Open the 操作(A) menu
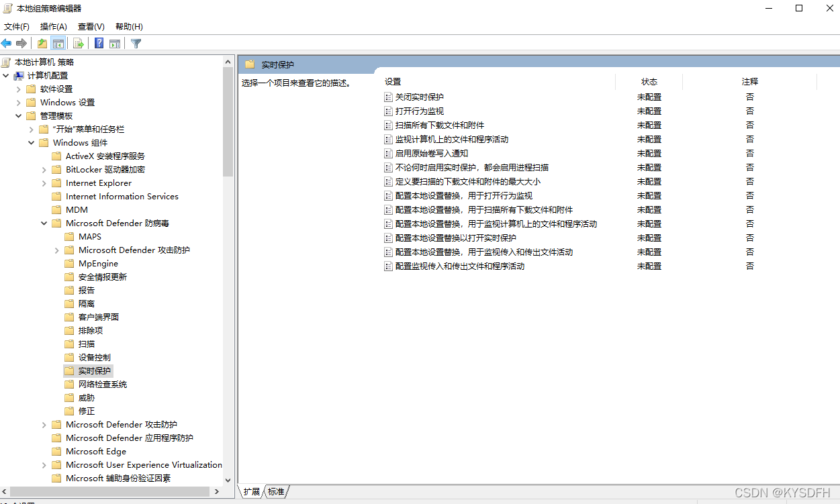840x504 pixels. [54, 27]
